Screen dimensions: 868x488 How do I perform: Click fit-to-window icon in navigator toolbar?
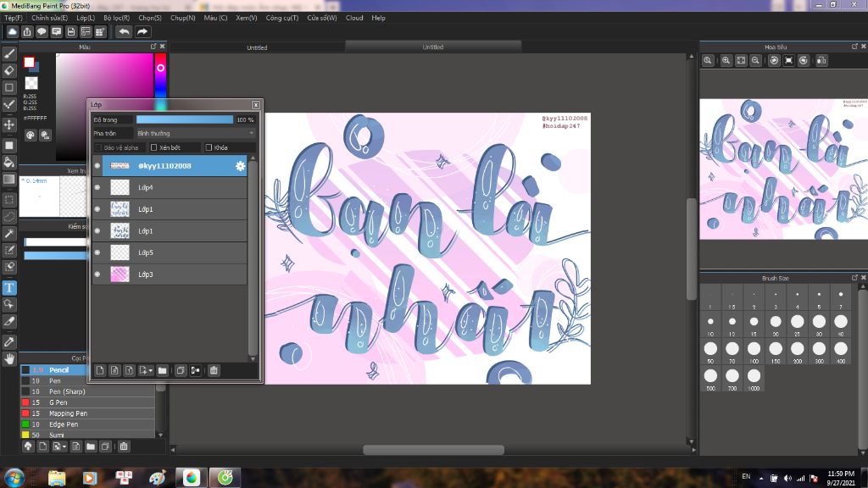[741, 60]
